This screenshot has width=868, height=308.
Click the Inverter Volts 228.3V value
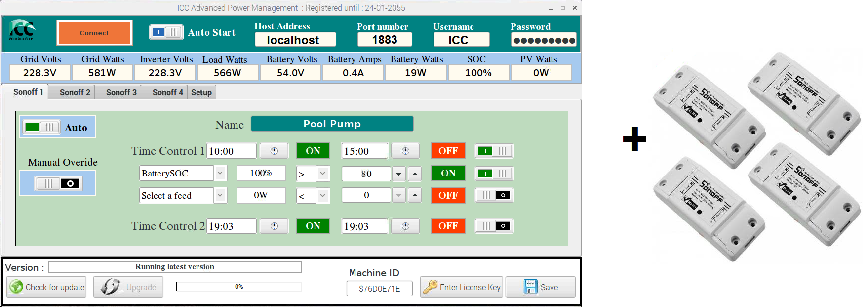tap(165, 73)
